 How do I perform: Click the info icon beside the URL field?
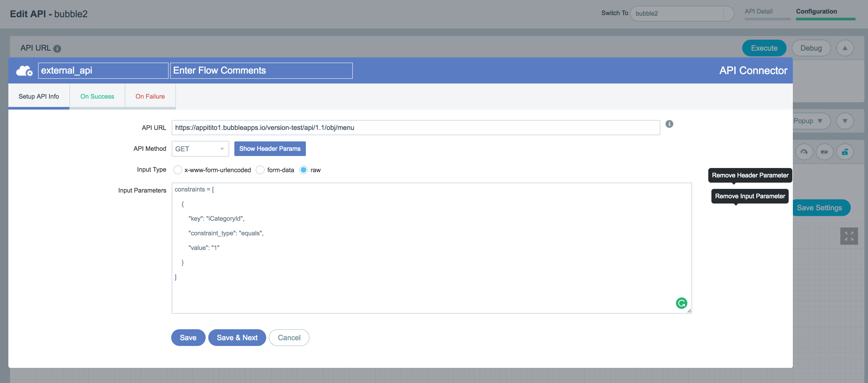(x=669, y=124)
